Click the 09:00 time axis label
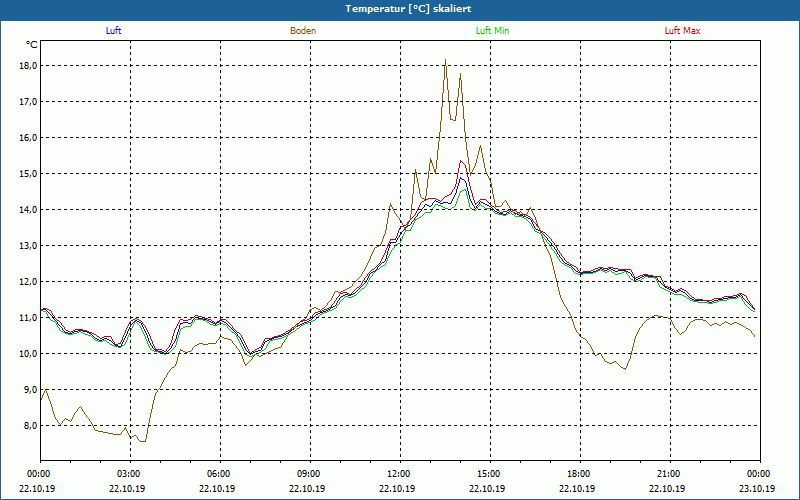The height and width of the screenshot is (500, 800). click(x=308, y=474)
